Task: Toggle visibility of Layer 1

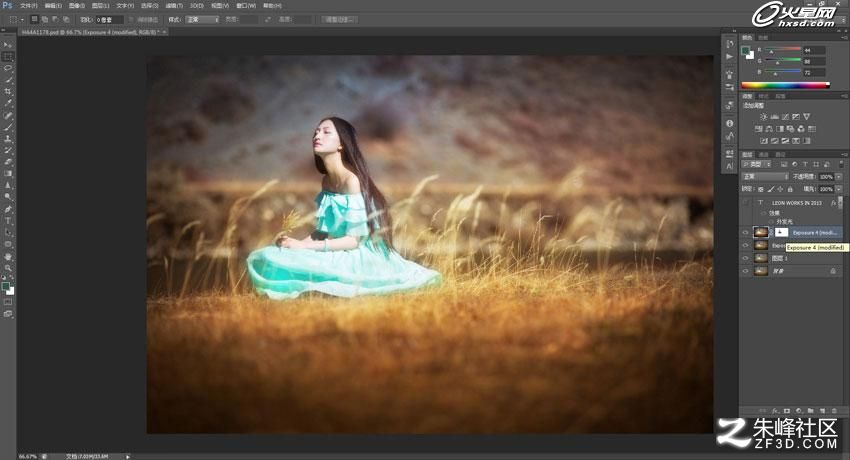Action: 745,258
